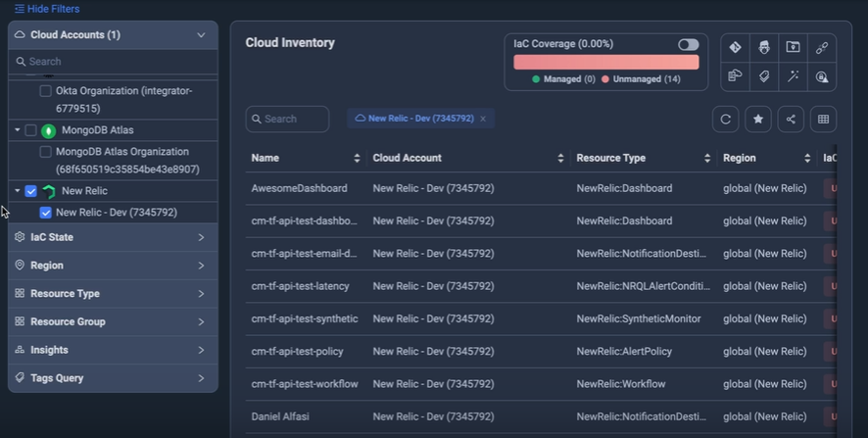
Task: Click the masked face icon in toolbar grid
Action: click(x=764, y=48)
